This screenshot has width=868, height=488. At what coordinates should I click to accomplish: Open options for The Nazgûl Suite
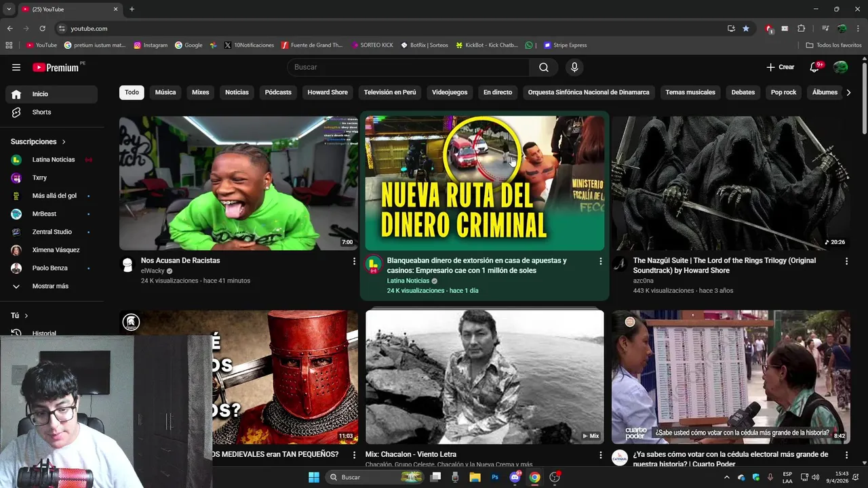pyautogui.click(x=846, y=261)
